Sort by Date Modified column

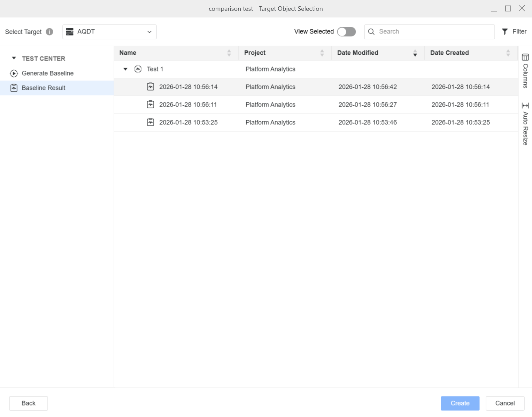click(x=415, y=53)
